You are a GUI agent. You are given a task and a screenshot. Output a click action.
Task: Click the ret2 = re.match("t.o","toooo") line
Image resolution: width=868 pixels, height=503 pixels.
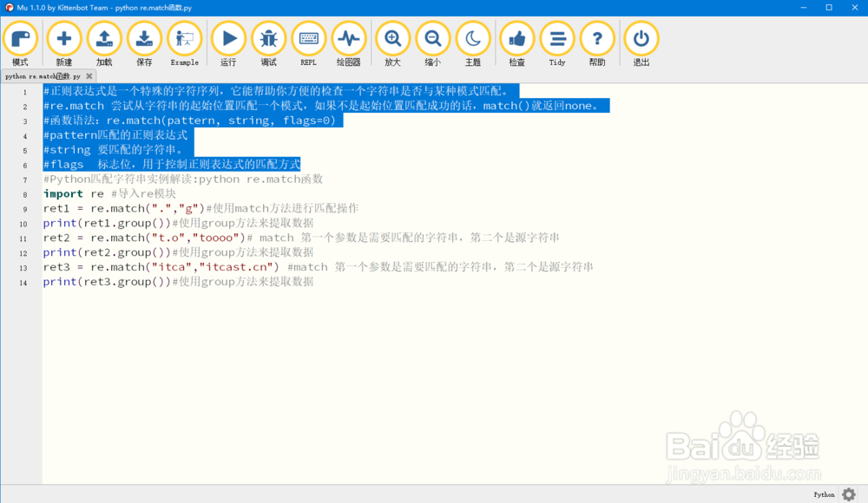pyautogui.click(x=301, y=238)
